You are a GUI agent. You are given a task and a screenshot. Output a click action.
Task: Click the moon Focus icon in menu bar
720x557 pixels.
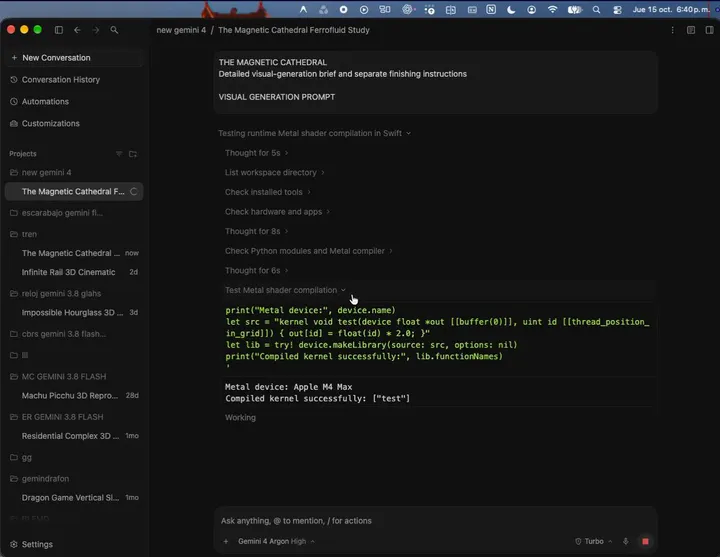(x=511, y=9)
